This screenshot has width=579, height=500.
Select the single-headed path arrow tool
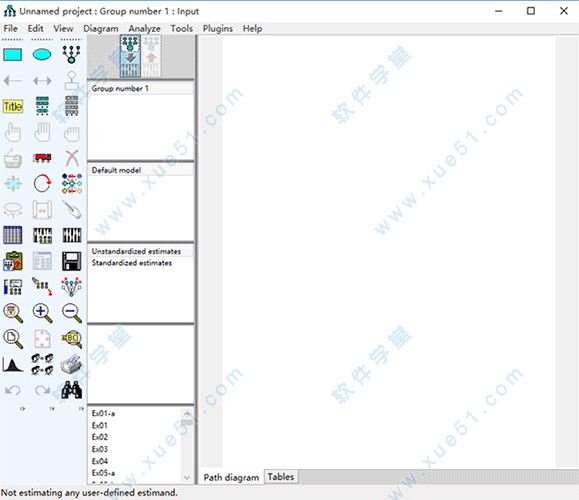tap(13, 81)
